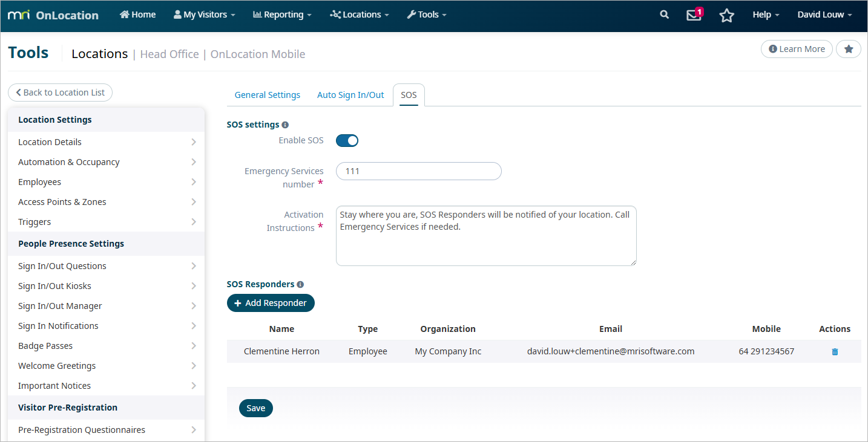Open the messages envelope icon
Screen dimensions: 868x442
pos(694,15)
